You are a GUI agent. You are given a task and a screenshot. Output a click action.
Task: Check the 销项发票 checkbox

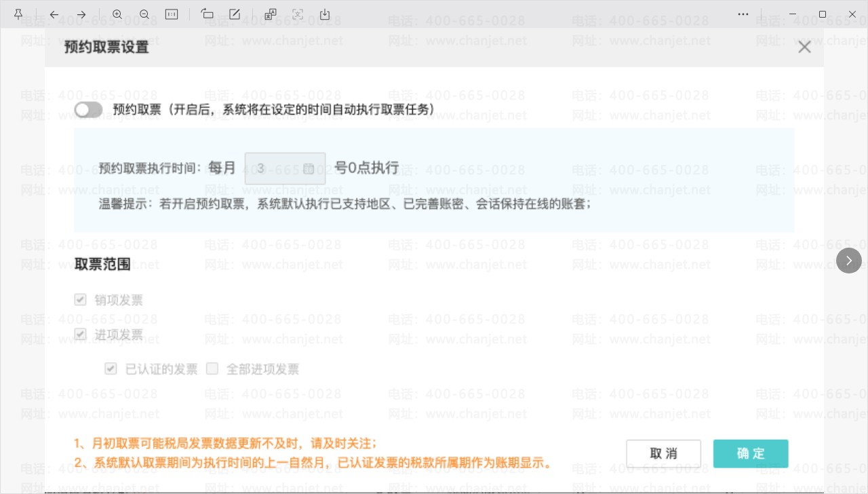[x=80, y=299]
